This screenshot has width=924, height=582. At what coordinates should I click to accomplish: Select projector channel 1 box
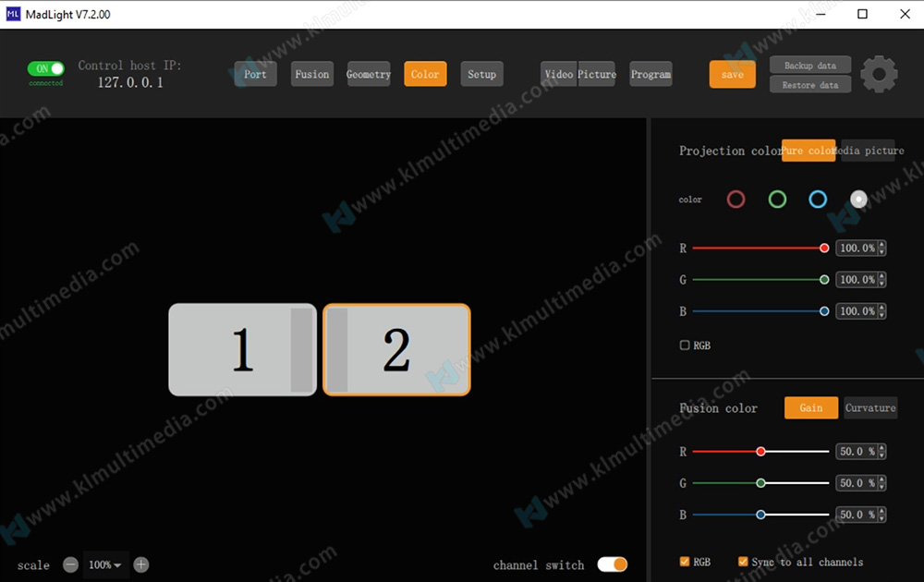(x=242, y=350)
